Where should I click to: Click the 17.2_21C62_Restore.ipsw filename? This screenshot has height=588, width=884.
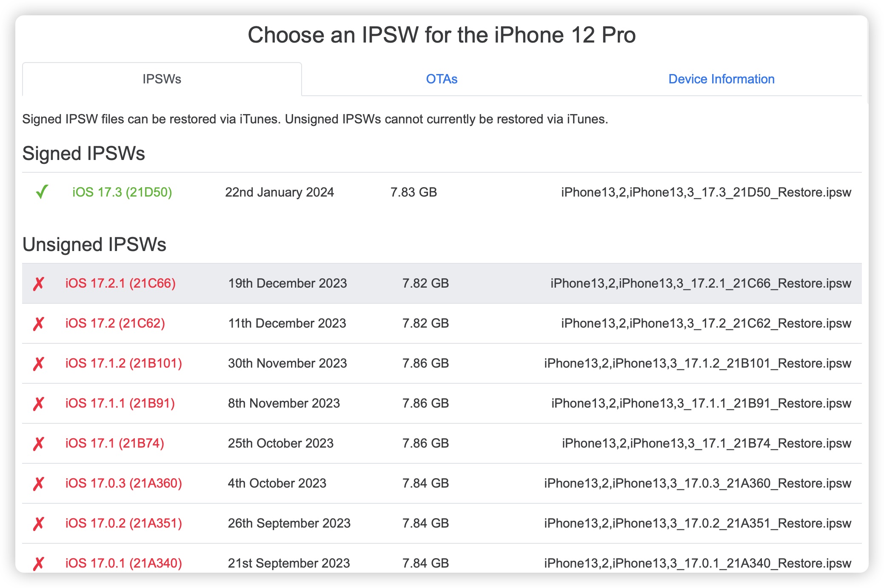click(706, 323)
